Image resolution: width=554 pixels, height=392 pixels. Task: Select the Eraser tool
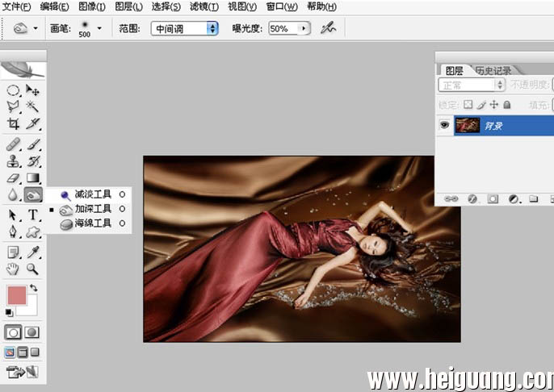(x=14, y=178)
